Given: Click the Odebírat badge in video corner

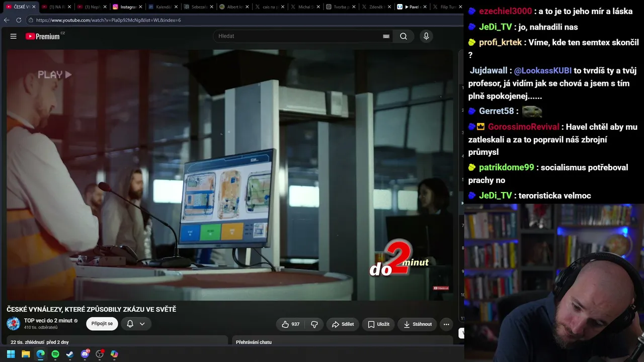Looking at the screenshot, I should [x=441, y=288].
